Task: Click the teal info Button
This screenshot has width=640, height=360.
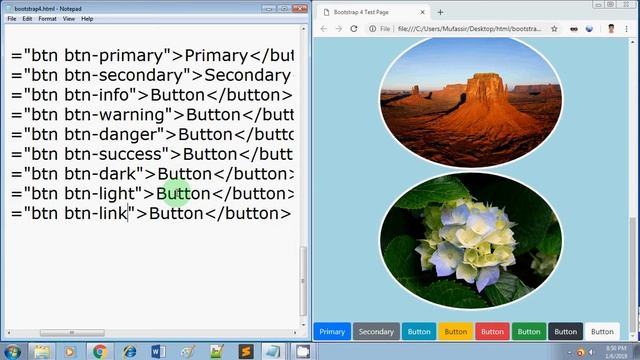Action: [419, 331]
